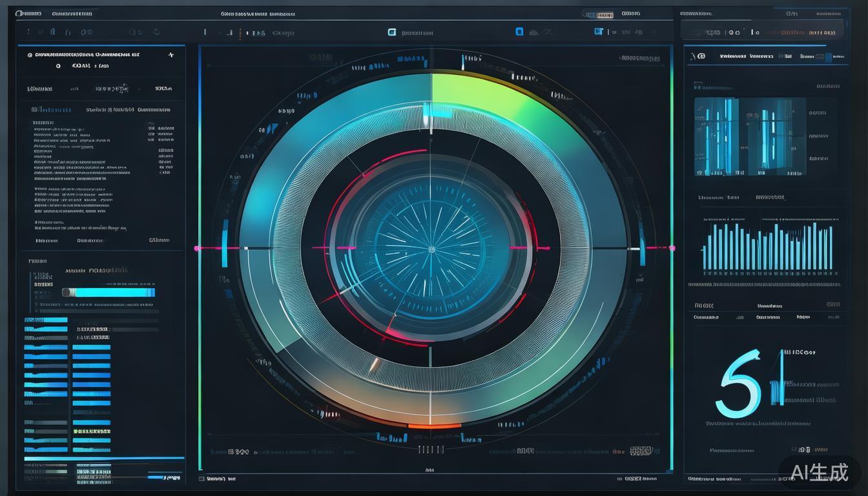Click the small square icon above the spectrogram chart

point(697,85)
